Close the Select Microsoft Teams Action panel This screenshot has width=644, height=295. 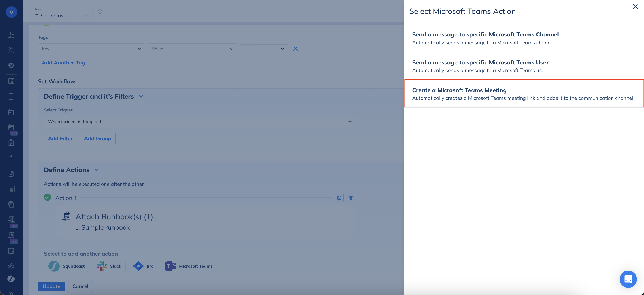tap(635, 7)
